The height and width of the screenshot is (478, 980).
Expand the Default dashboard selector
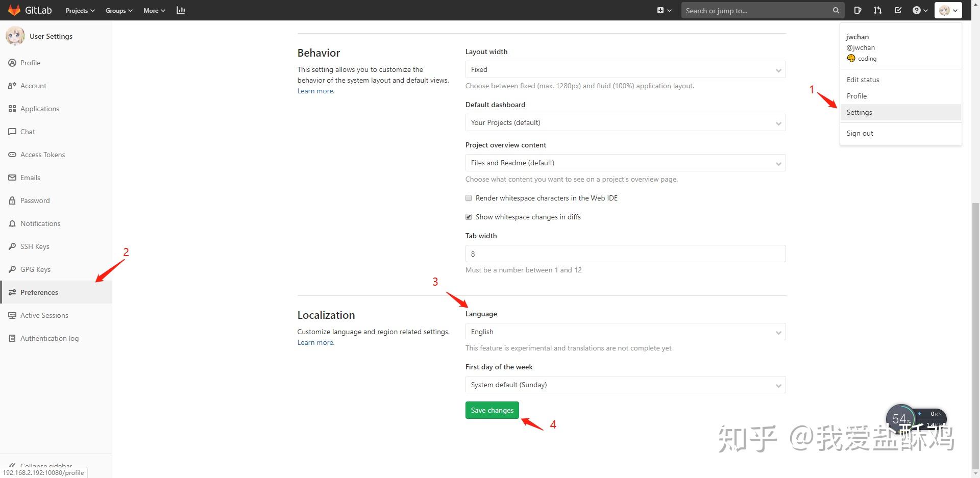pos(625,122)
